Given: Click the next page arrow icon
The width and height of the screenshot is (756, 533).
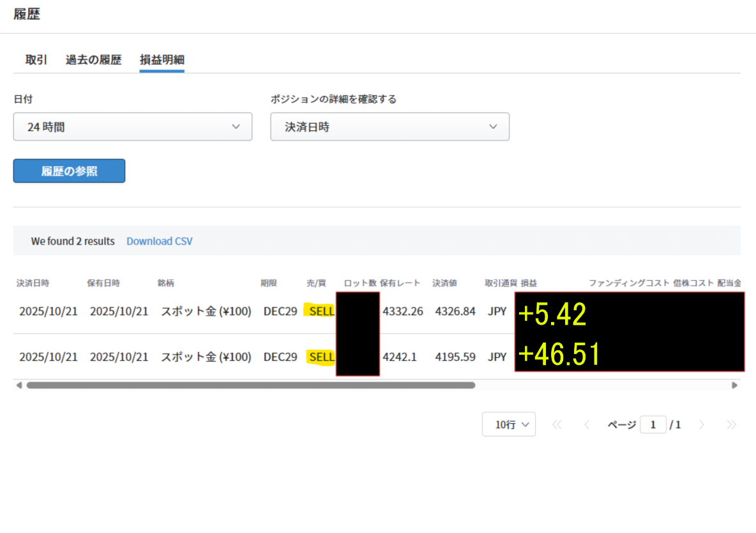Looking at the screenshot, I should (x=702, y=424).
